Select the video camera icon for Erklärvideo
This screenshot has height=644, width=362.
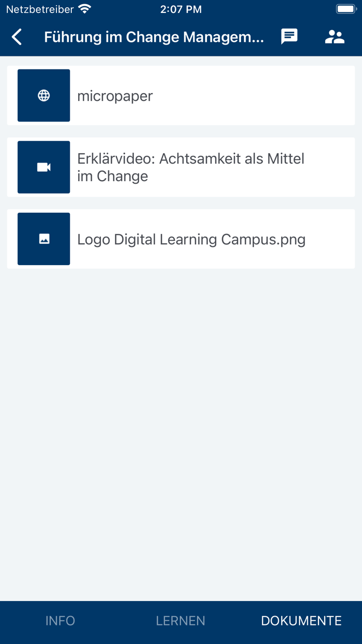click(43, 167)
